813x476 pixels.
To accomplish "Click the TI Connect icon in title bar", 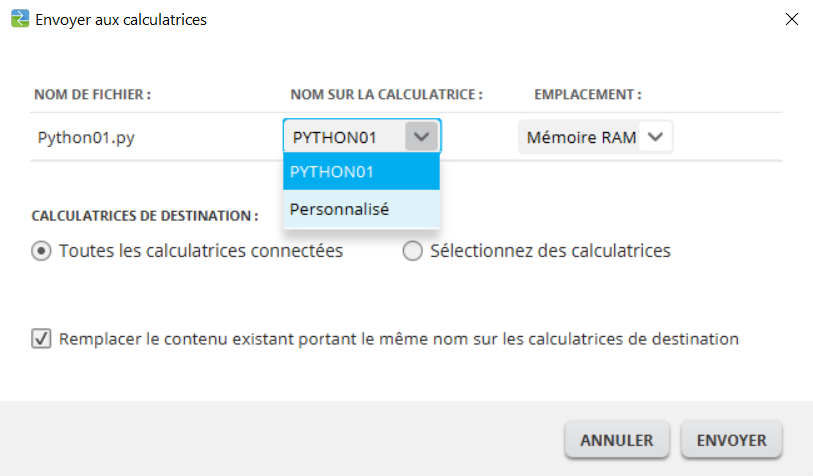I will (x=19, y=19).
